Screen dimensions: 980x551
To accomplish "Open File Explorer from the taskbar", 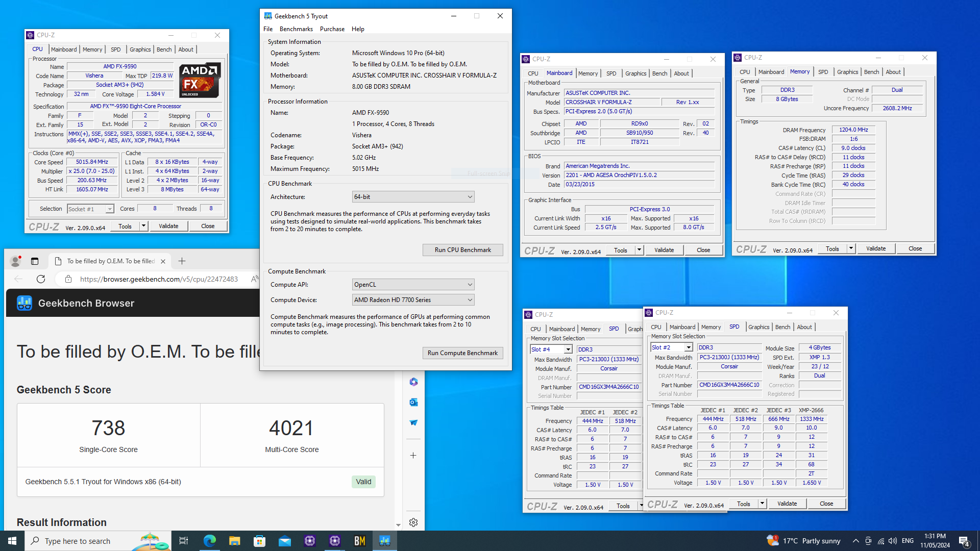I will click(x=234, y=541).
